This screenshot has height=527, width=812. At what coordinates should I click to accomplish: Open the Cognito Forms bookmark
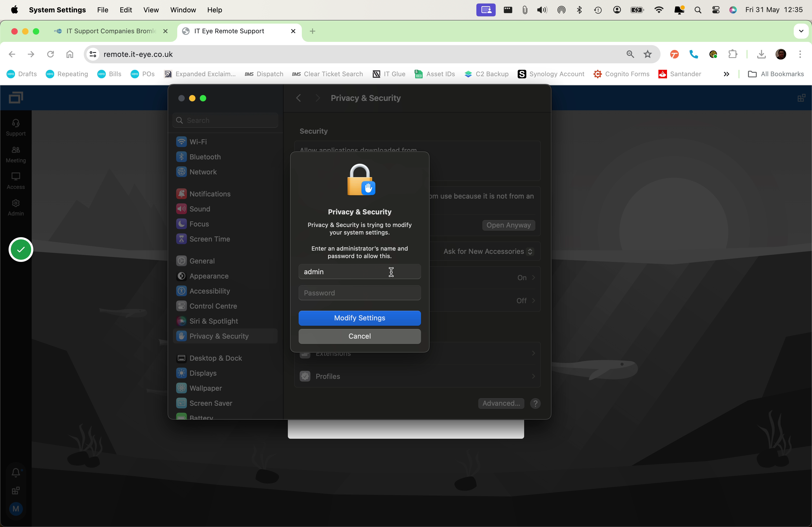622,74
